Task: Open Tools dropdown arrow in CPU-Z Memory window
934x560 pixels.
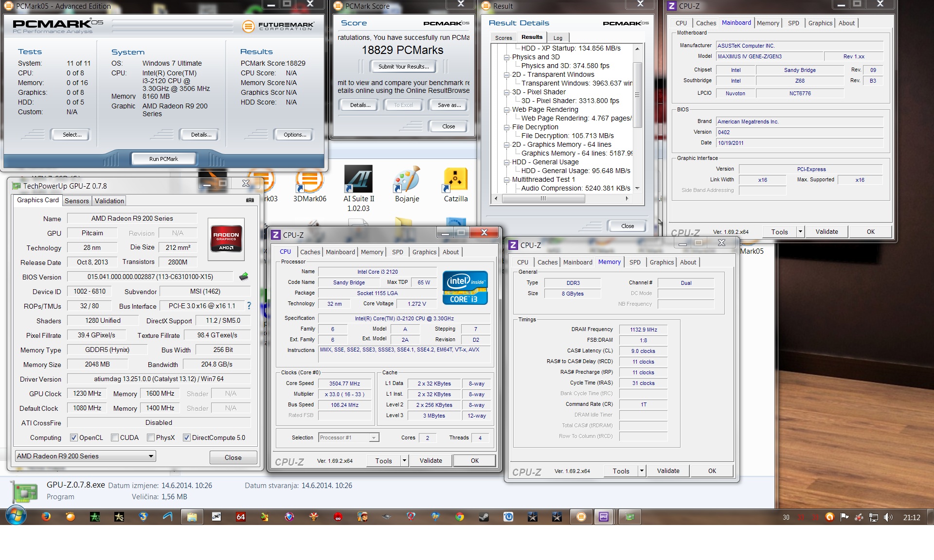Action: point(642,471)
